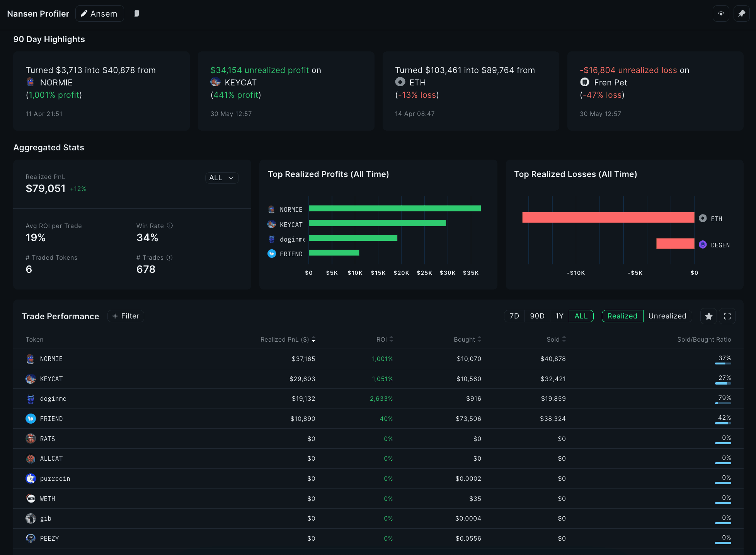Click the copy address icon beside Ansem
756x555 pixels.
[136, 14]
